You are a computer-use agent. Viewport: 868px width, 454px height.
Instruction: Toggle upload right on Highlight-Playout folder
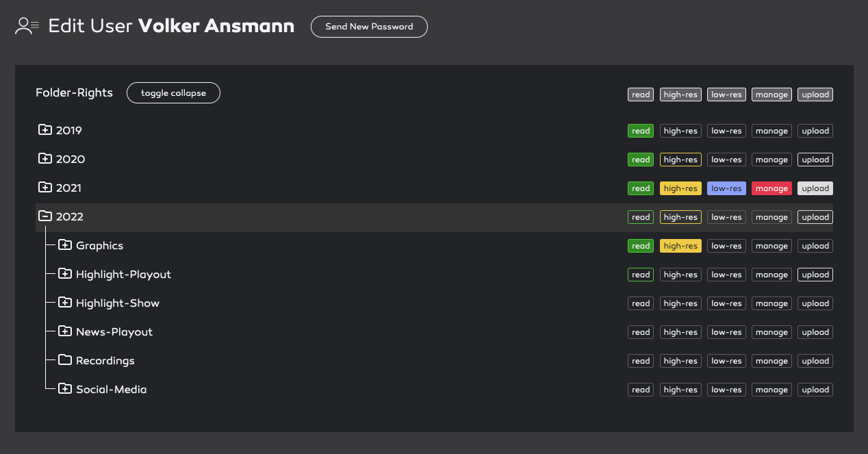815,275
